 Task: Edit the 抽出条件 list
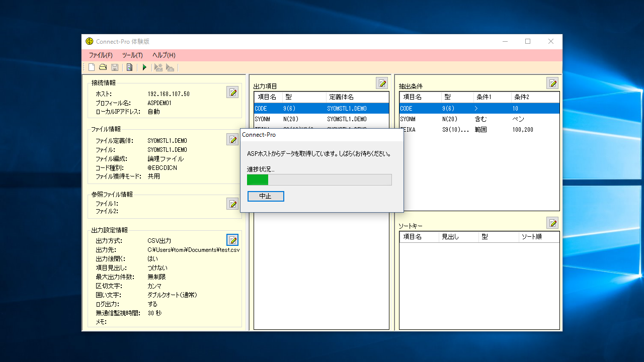[x=552, y=83]
